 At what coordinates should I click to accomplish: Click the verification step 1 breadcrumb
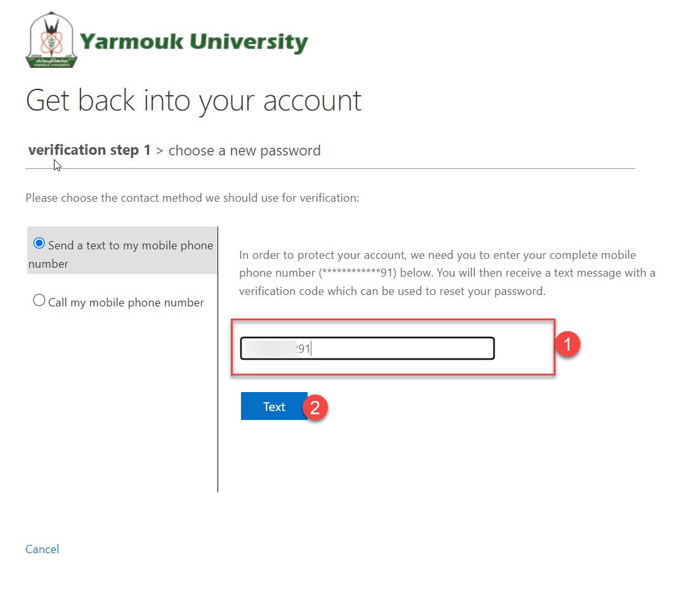point(89,150)
